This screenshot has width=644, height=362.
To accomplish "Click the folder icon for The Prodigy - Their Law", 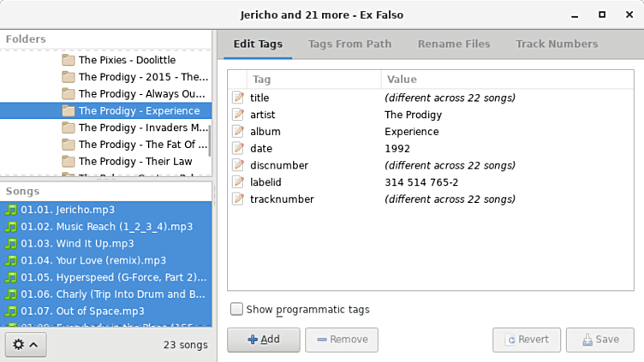I will pyautogui.click(x=69, y=161).
